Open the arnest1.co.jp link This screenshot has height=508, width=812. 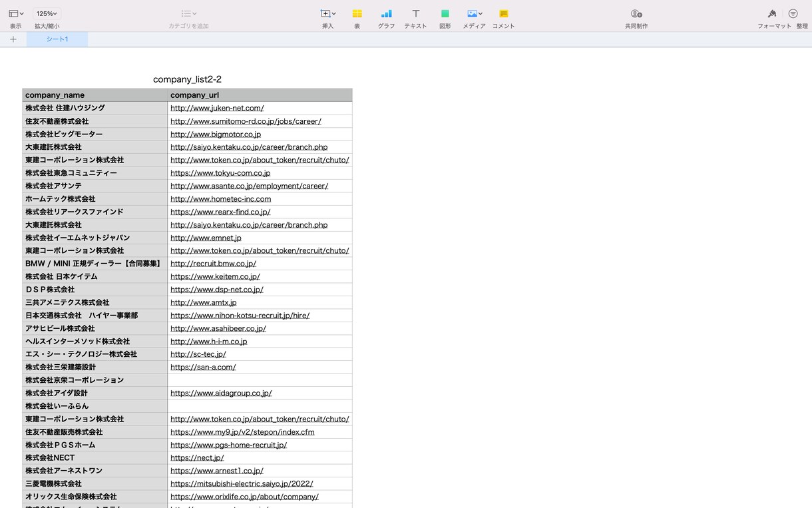click(217, 471)
